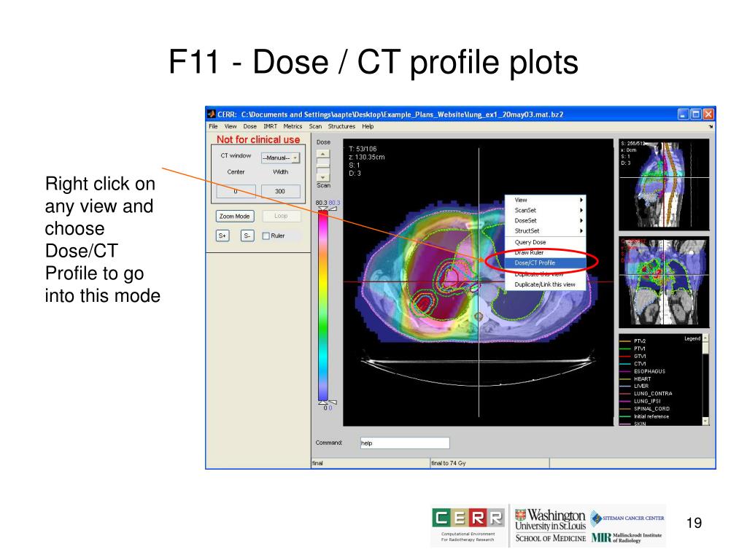Image resolution: width=747 pixels, height=560 pixels.
Task: Open the Structures menu
Action: pos(341,127)
